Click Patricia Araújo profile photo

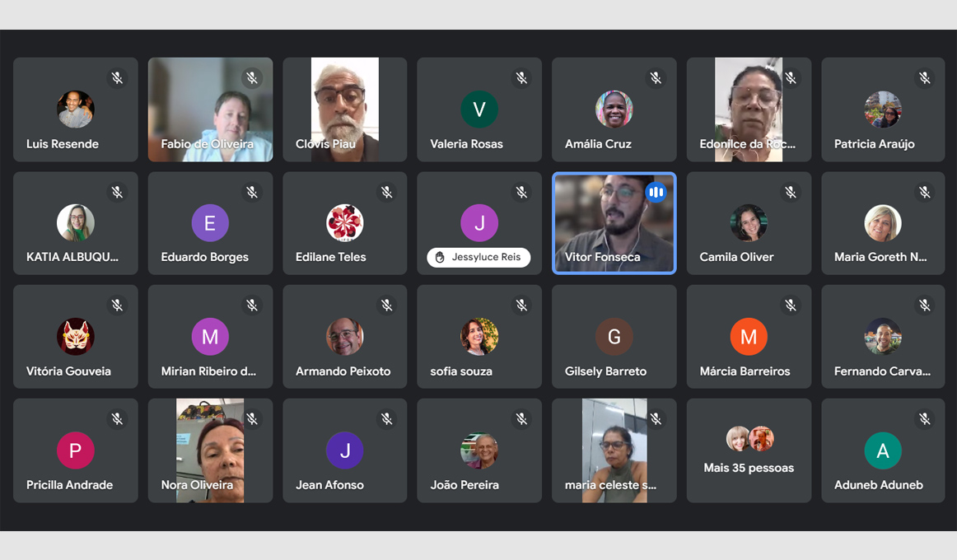883,110
